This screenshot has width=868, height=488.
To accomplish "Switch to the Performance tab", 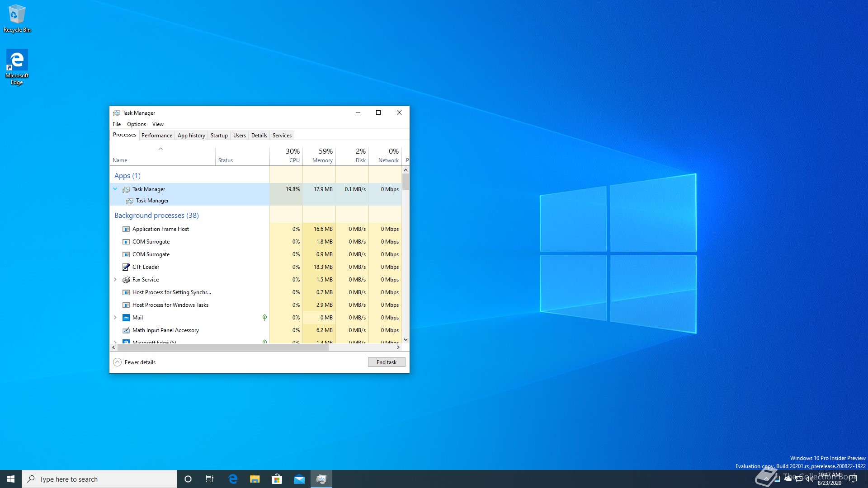I will (x=157, y=136).
